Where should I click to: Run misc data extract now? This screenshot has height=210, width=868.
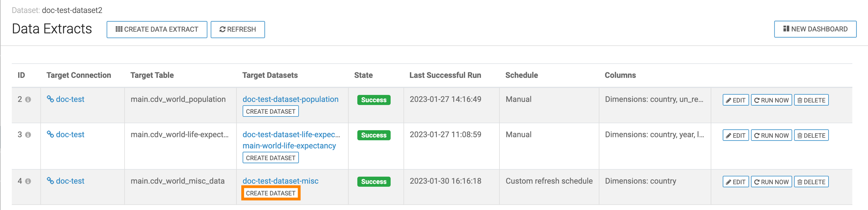[x=771, y=182]
